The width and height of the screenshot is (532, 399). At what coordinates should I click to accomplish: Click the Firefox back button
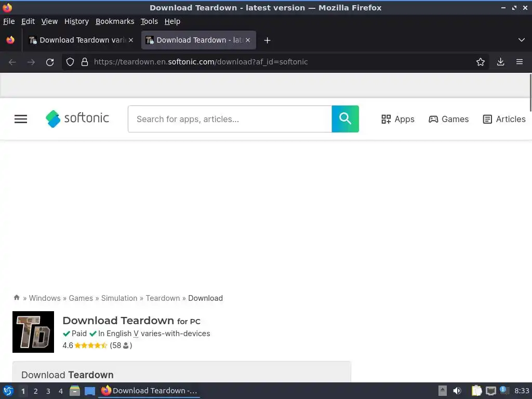(x=12, y=62)
